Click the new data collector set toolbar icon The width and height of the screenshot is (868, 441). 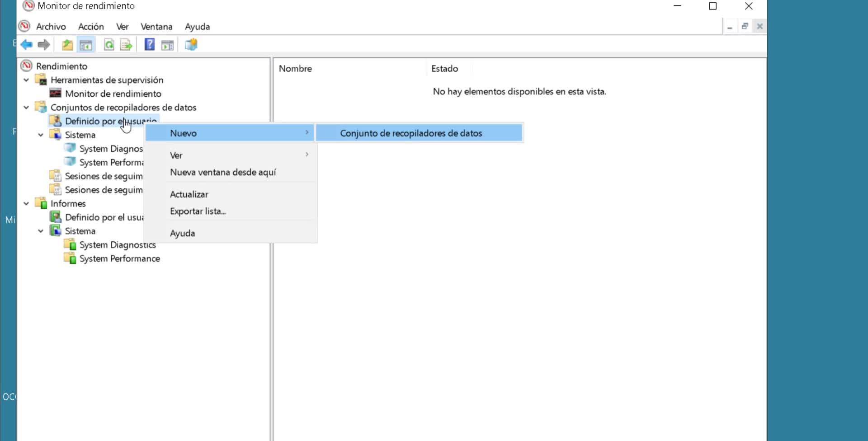(x=191, y=45)
